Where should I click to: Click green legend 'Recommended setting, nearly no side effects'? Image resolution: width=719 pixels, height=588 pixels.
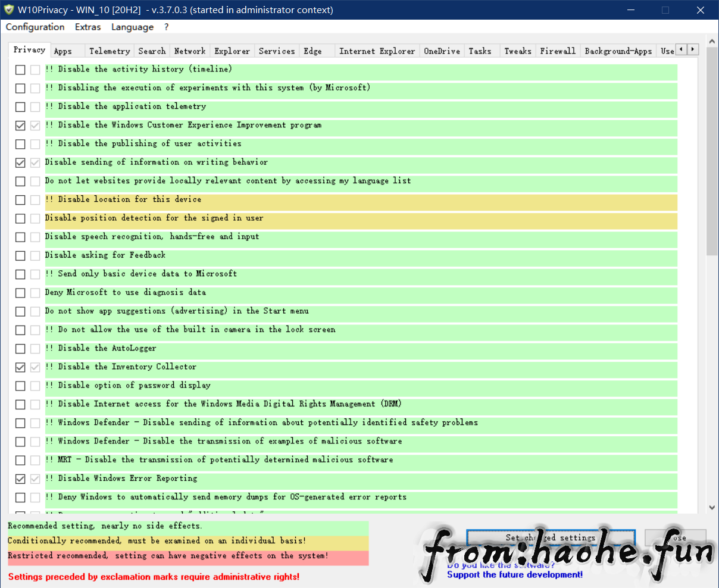pyautogui.click(x=105, y=526)
